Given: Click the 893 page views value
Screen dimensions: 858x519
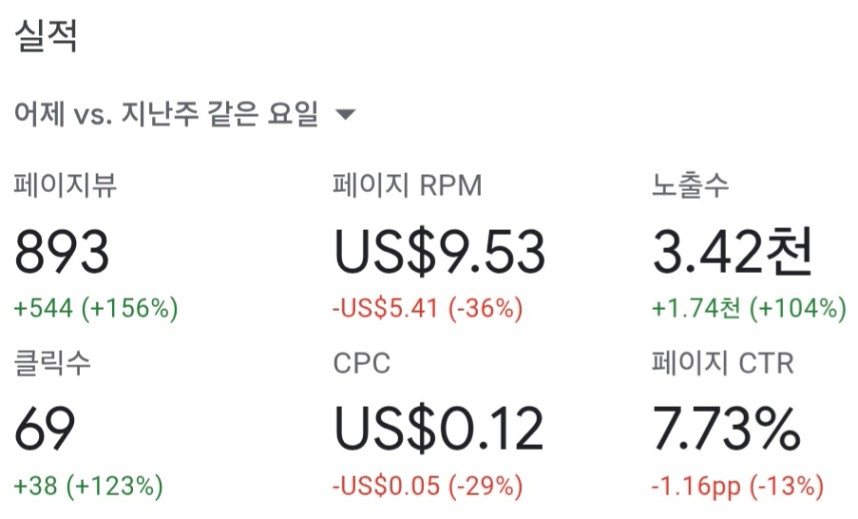Looking at the screenshot, I should coord(61,252).
